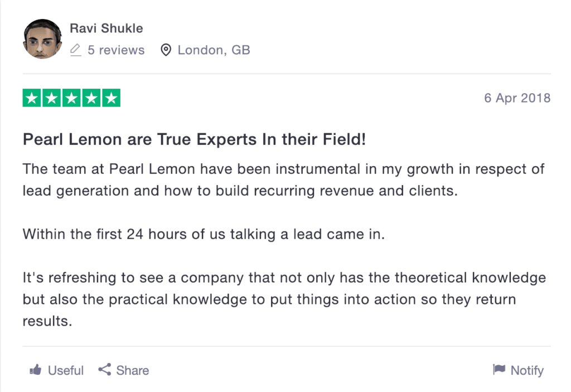
Task: Open the review title about True Experts
Action: pos(194,139)
